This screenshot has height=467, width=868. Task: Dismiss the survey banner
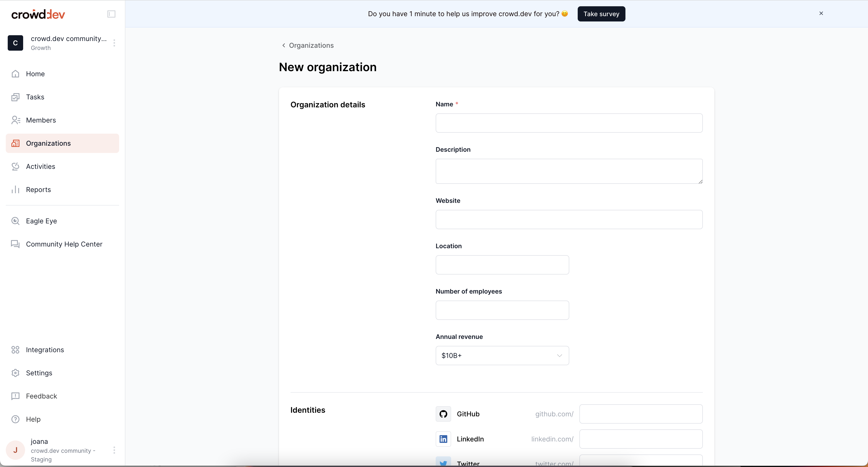(x=821, y=14)
